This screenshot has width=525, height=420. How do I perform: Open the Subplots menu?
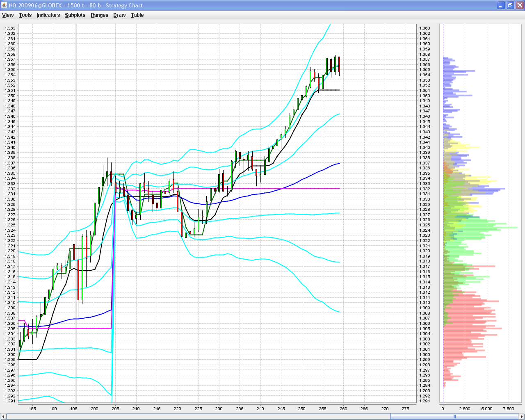point(75,15)
